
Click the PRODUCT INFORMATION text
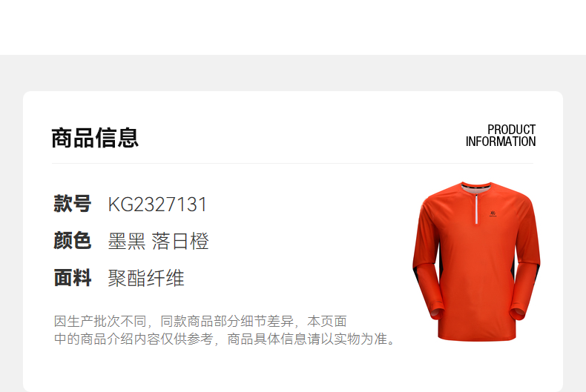(501, 136)
